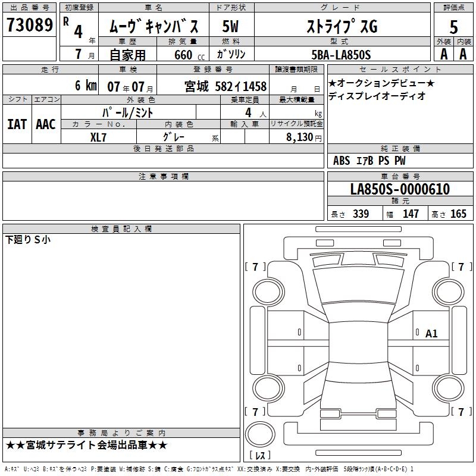Click the model code 5BA-LA850S

341,54
